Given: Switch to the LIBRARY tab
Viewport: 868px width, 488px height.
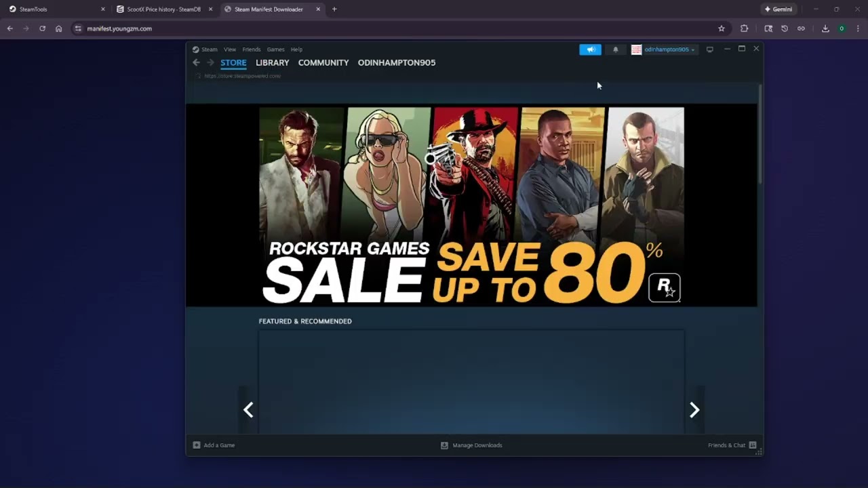Looking at the screenshot, I should pos(273,62).
